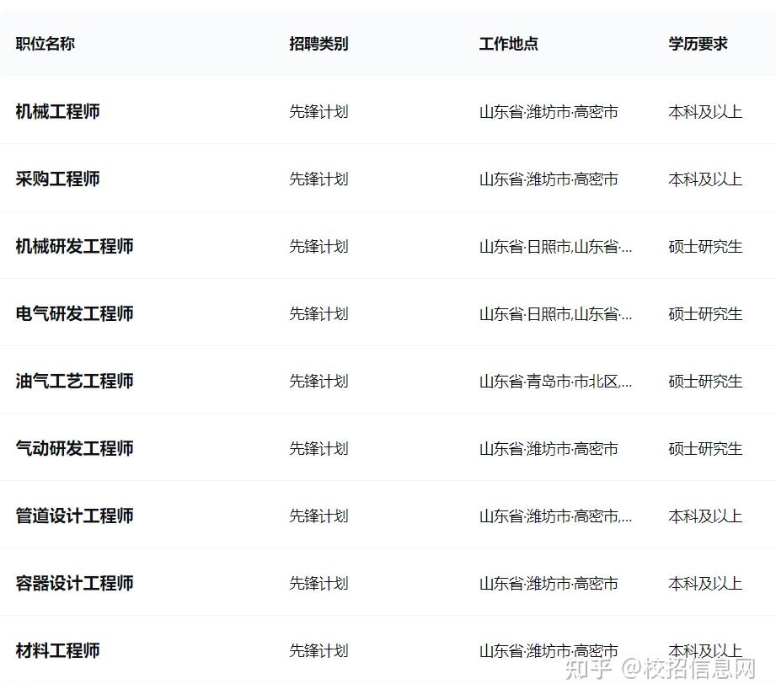Click 先锋计划 in the 材料工程师 row
Image resolution: width=776 pixels, height=700 pixels.
(318, 650)
